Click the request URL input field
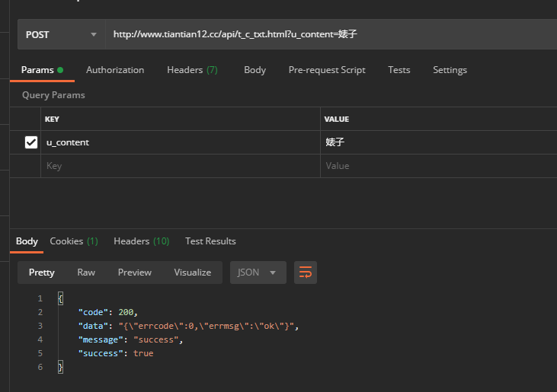The width and height of the screenshot is (557, 392). tap(328, 34)
